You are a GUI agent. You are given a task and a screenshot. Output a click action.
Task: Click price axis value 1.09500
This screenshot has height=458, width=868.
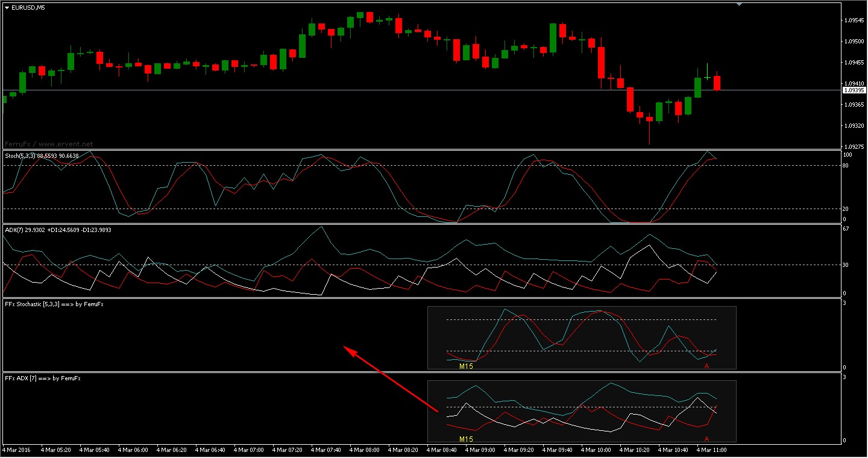(855, 42)
